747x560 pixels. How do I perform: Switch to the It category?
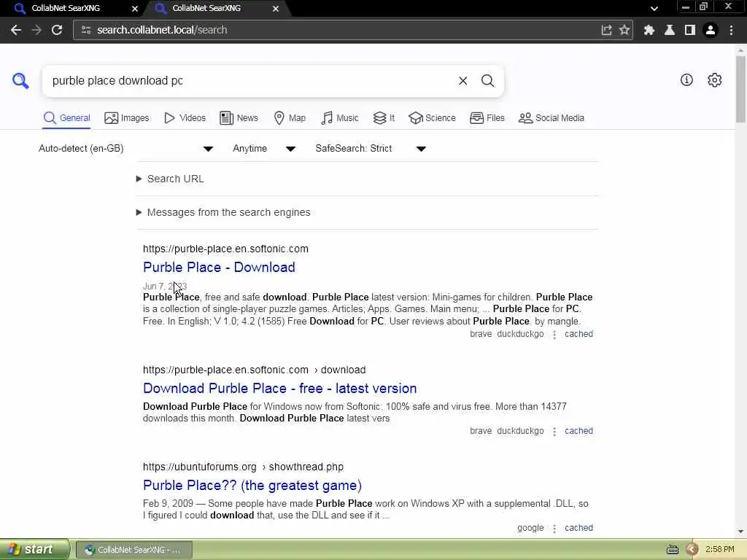(x=384, y=118)
